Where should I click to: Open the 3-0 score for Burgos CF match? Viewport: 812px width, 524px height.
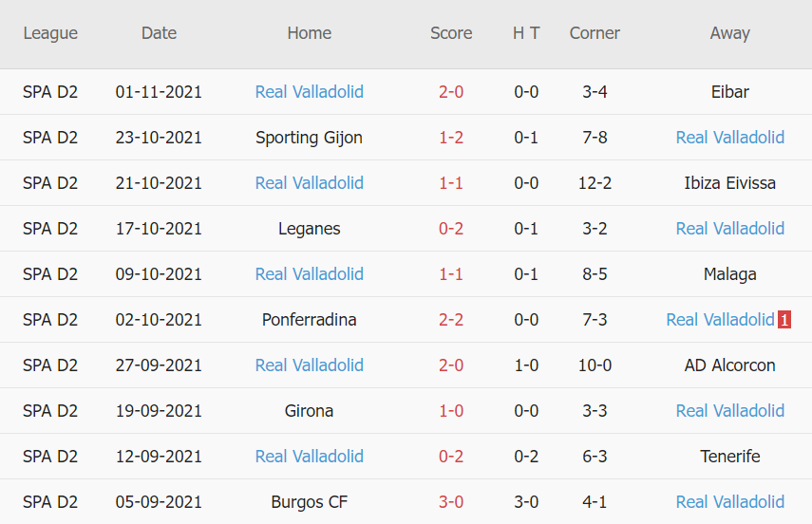click(451, 502)
